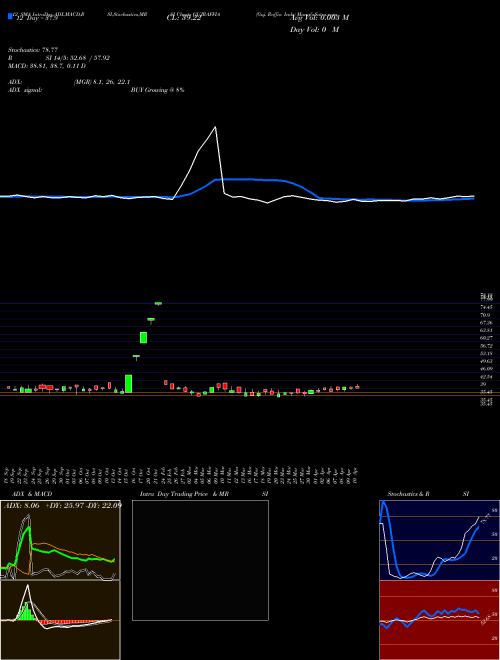Click the 60.27 price axis label
This screenshot has width=500, height=660.
tap(486, 338)
